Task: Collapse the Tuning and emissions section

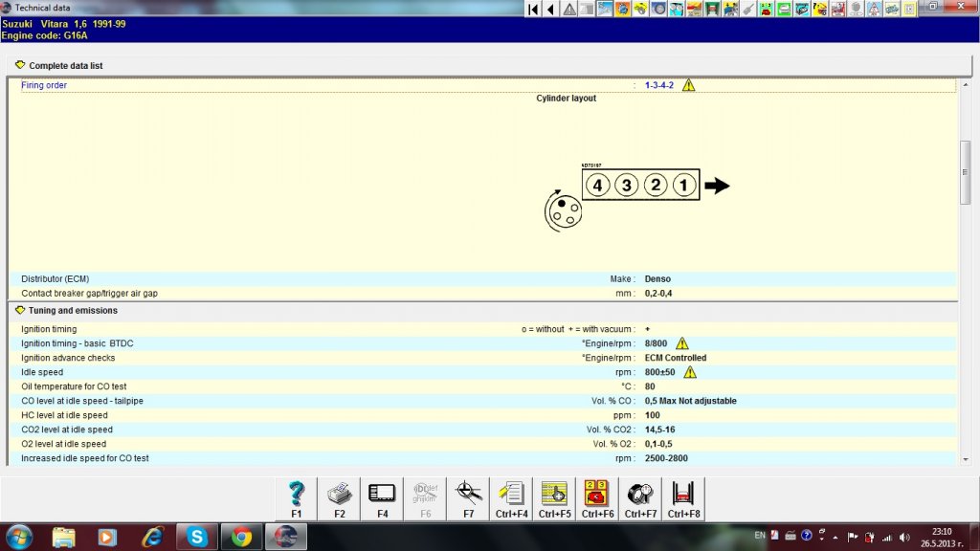Action: (x=20, y=311)
